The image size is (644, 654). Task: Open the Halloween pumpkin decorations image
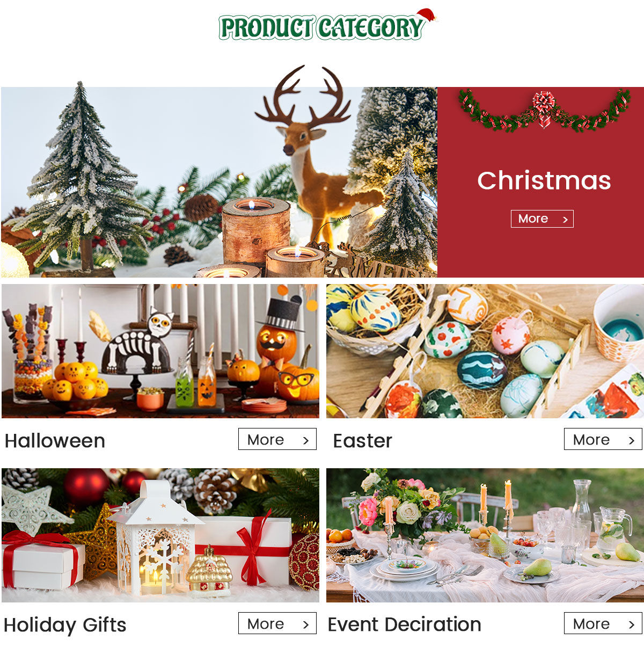[160, 351]
